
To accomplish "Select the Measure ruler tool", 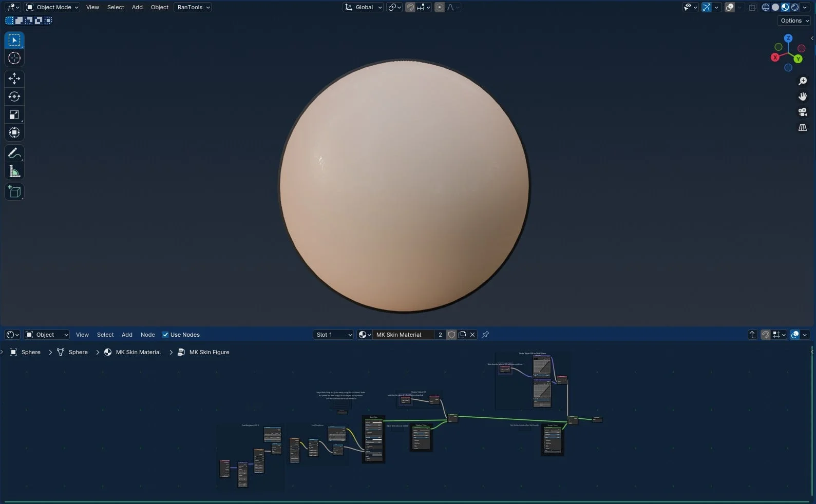I will point(14,171).
